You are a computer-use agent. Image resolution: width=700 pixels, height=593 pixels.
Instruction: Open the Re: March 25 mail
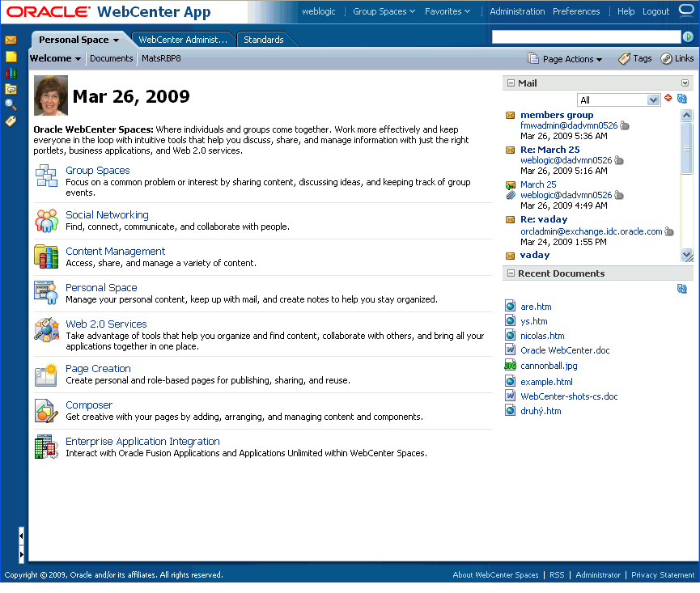[x=550, y=150]
